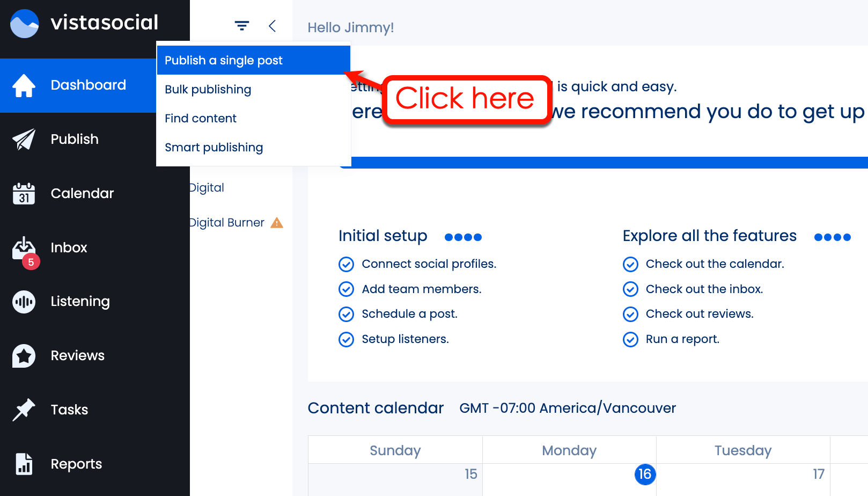The width and height of the screenshot is (868, 496).
Task: Click the Tasks pushpin icon
Action: click(x=24, y=410)
